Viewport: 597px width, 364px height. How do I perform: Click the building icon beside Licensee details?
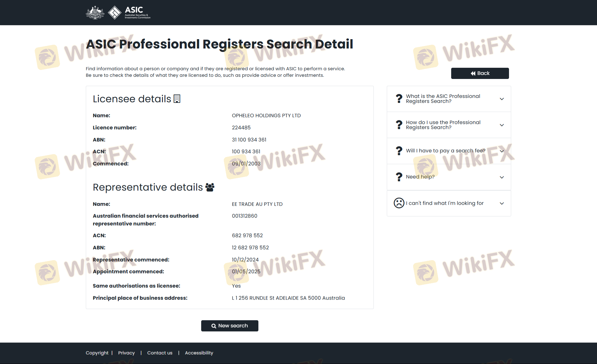[x=177, y=99]
